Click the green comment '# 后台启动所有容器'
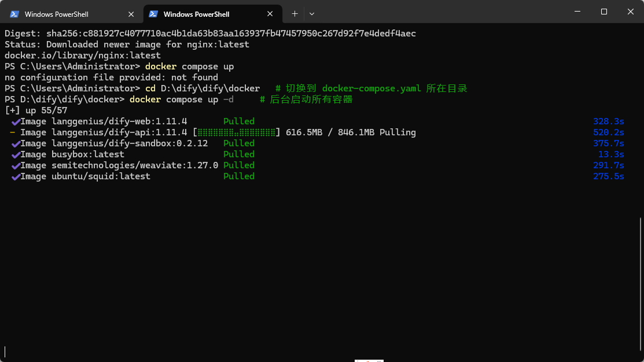The image size is (644, 362). [x=307, y=99]
